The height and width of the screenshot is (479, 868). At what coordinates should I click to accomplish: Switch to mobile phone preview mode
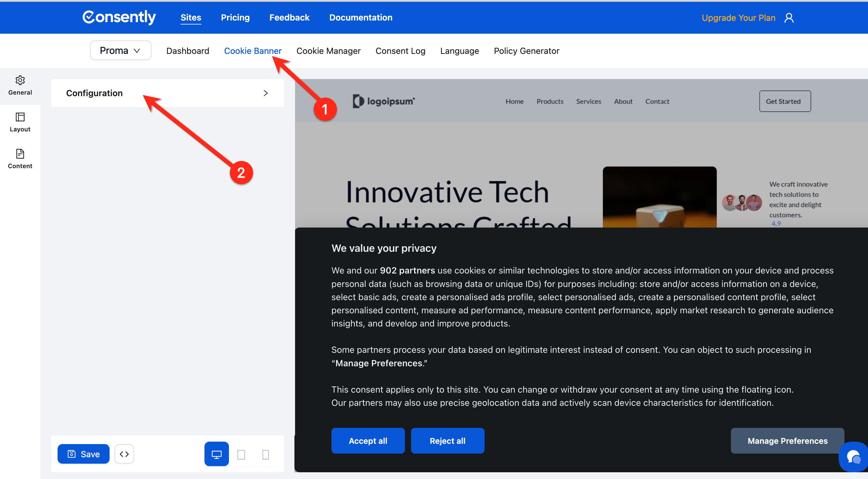266,454
